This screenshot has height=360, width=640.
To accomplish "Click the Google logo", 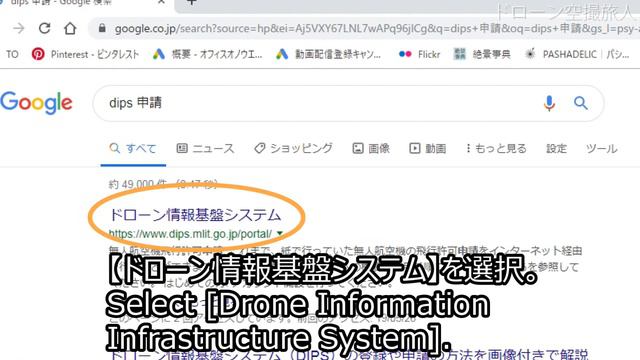I will click(x=36, y=102).
